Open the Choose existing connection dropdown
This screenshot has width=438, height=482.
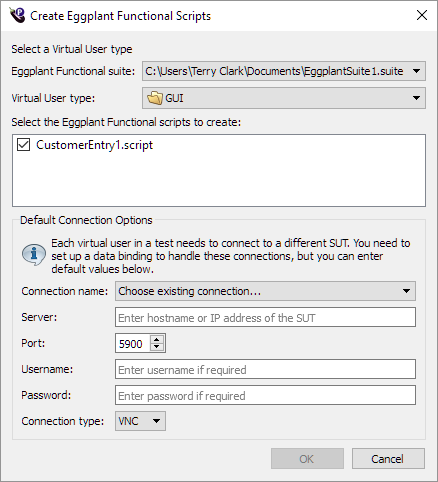(x=265, y=291)
